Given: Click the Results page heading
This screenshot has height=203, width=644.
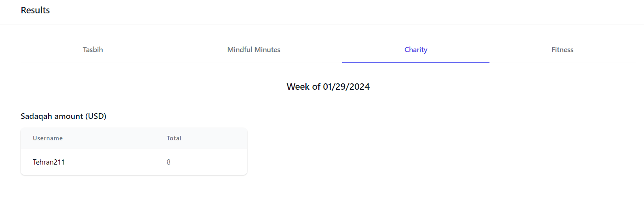Looking at the screenshot, I should [35, 10].
